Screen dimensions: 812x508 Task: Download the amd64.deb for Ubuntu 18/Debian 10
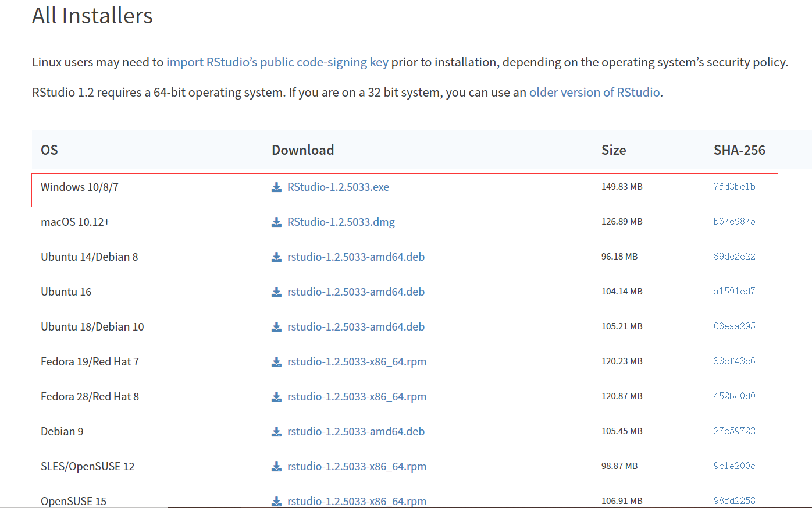pos(356,327)
